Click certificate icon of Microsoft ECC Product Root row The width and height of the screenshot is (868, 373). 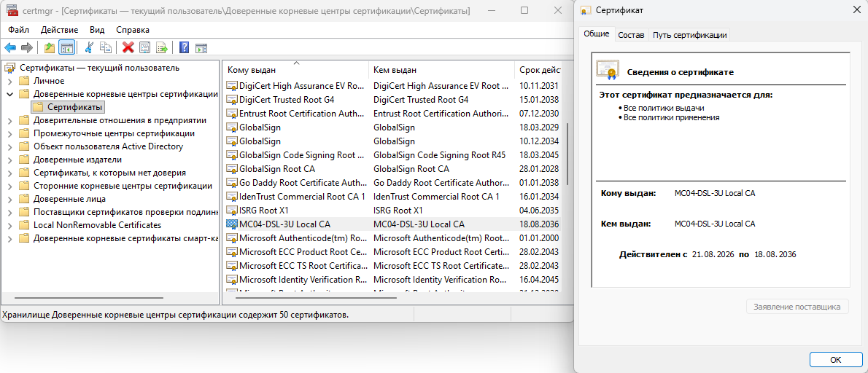[232, 252]
